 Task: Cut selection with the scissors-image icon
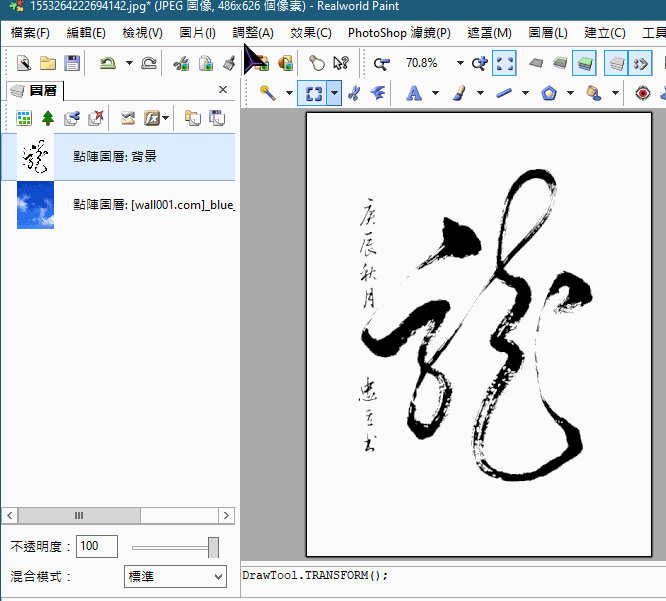pyautogui.click(x=181, y=63)
